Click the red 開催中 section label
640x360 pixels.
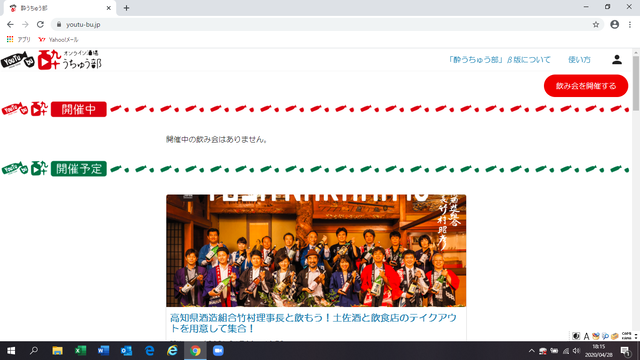(x=79, y=109)
